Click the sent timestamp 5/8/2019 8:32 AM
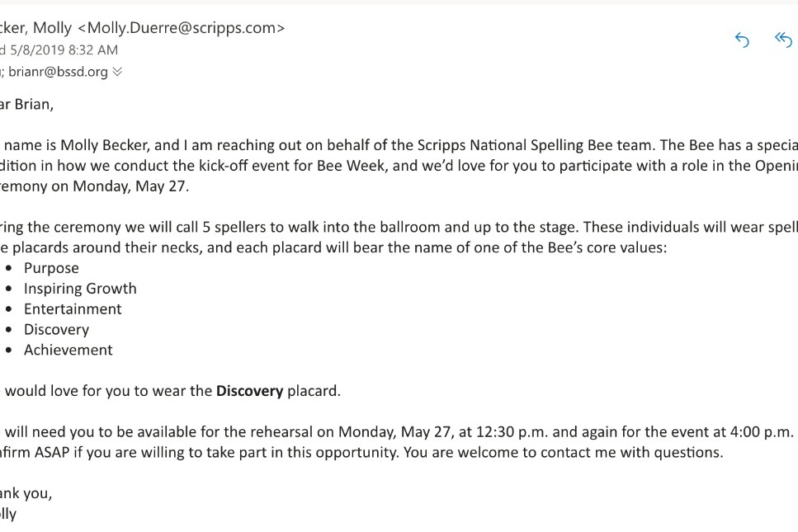This screenshot has height=532, width=798. [64, 49]
